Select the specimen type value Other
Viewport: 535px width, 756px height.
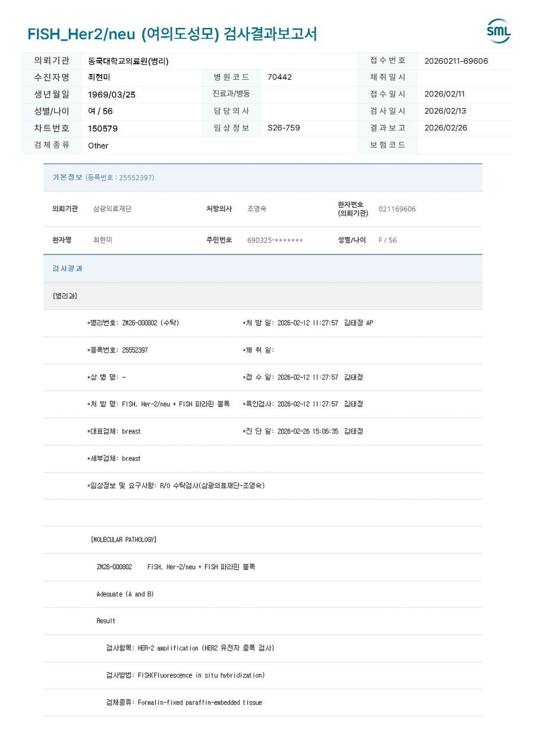point(98,146)
